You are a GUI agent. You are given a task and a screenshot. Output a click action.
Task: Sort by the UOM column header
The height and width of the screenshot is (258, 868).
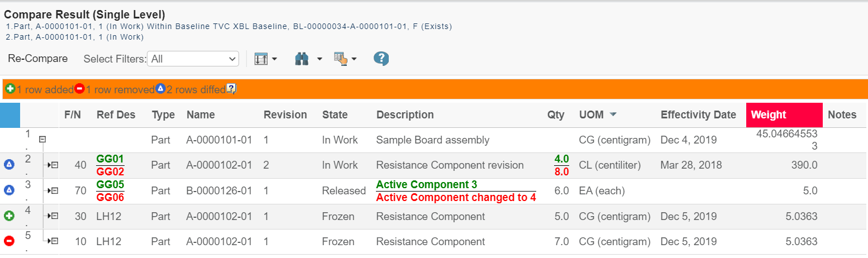[x=592, y=114]
